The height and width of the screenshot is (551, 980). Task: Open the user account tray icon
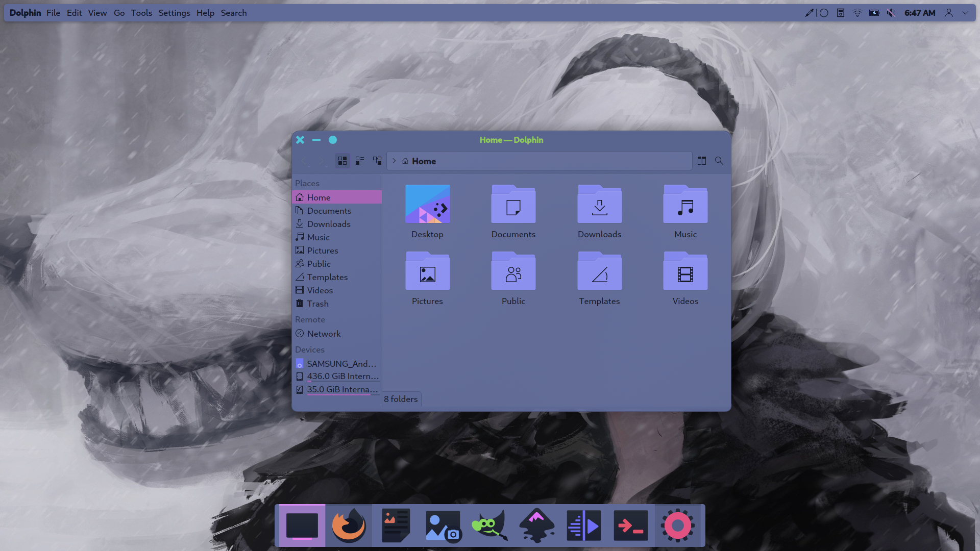[949, 13]
